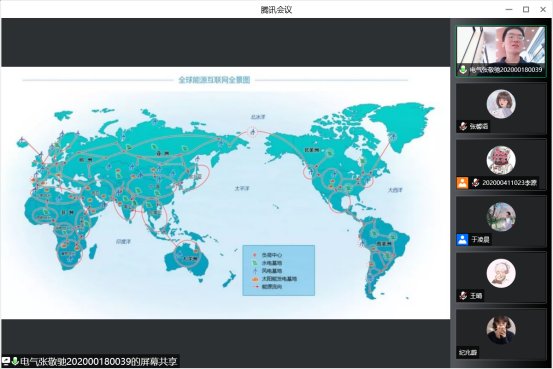Screen dimensions: 553x369
Task: Click muted mic icon next to 王萌
Action: [463, 295]
